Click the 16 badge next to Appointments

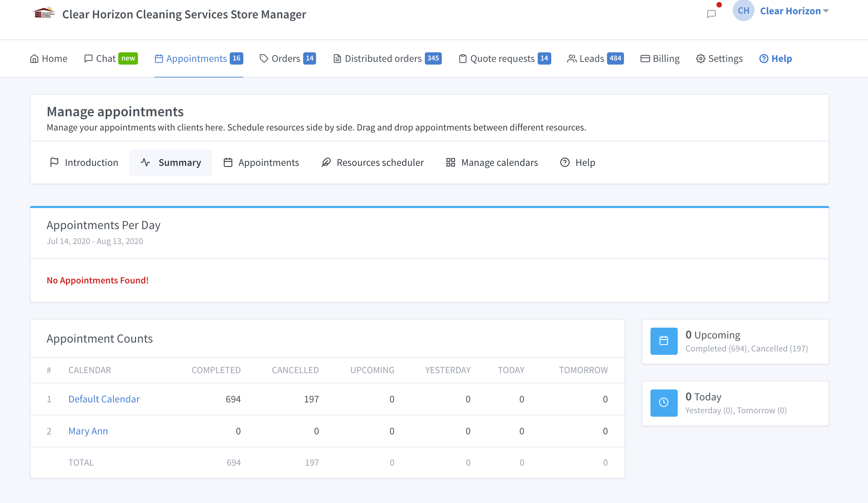(x=237, y=58)
